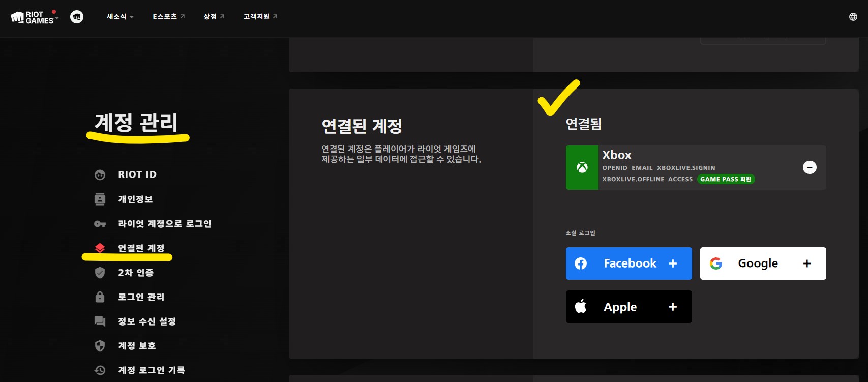Open the E스포츠 menu link
The width and height of the screenshot is (868, 382).
tap(169, 17)
